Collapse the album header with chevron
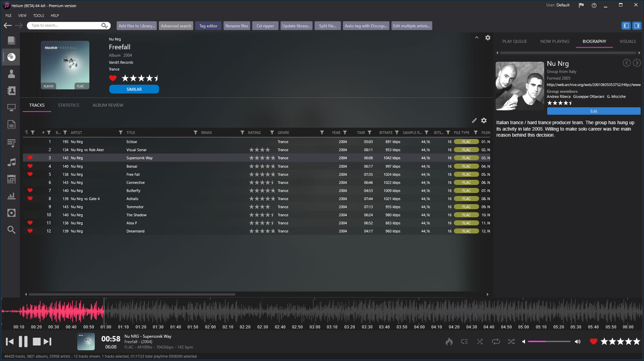This screenshot has width=644, height=361. (x=477, y=37)
